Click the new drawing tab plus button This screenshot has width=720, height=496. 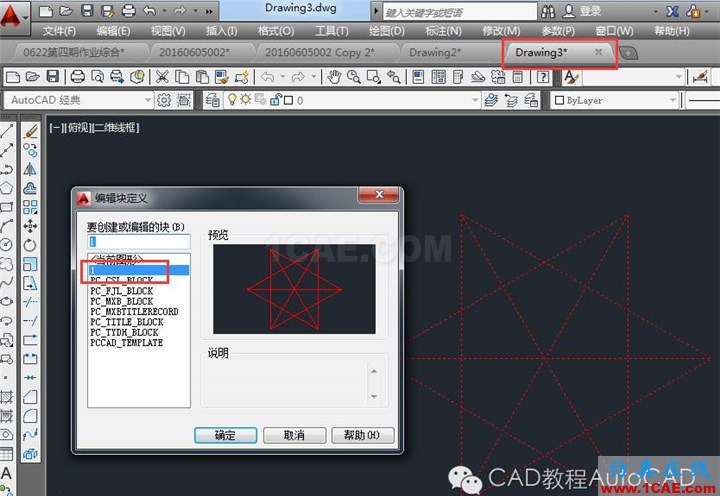(629, 53)
